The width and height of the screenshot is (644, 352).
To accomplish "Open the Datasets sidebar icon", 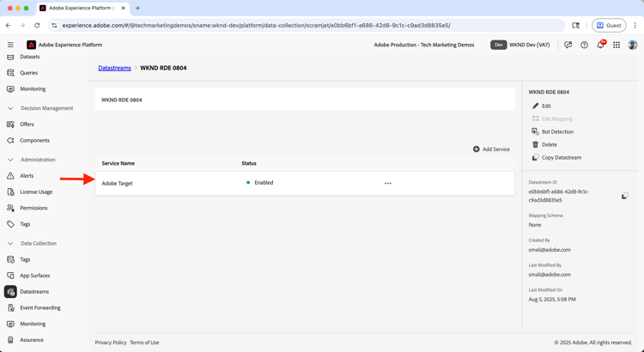I will 10,57.
